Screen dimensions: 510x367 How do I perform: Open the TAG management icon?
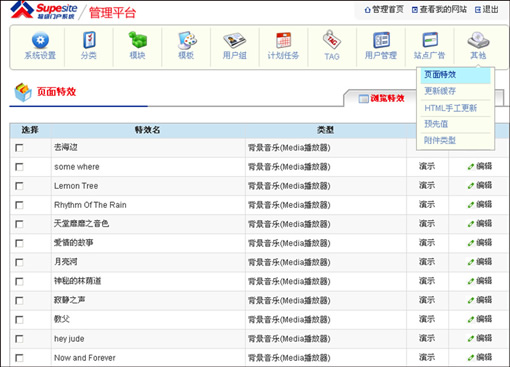click(x=332, y=40)
